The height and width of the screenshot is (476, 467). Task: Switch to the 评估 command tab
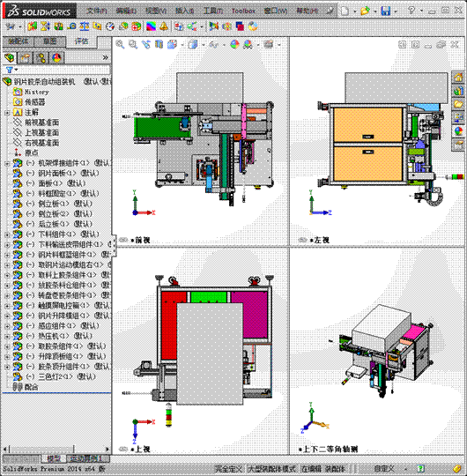pyautogui.click(x=81, y=41)
